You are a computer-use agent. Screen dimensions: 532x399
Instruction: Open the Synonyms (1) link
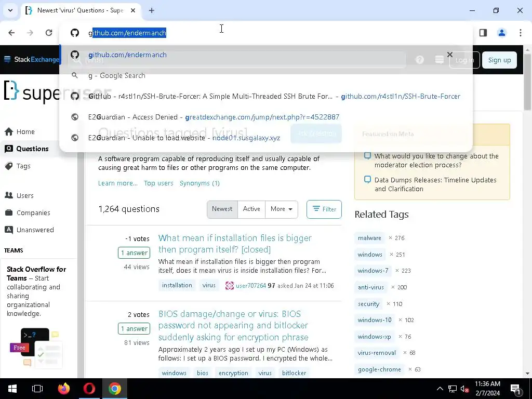[x=199, y=183]
